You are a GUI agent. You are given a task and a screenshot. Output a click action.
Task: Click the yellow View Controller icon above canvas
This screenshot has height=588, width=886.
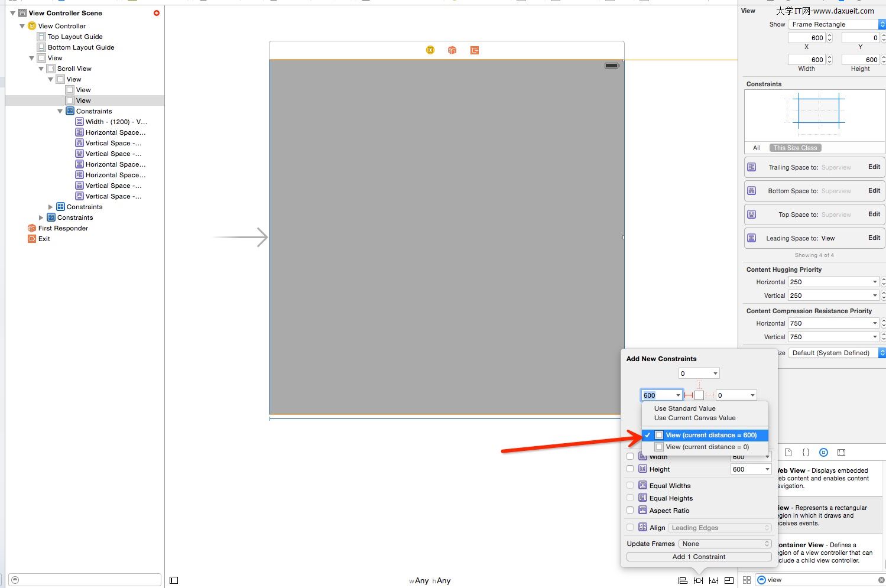point(430,50)
